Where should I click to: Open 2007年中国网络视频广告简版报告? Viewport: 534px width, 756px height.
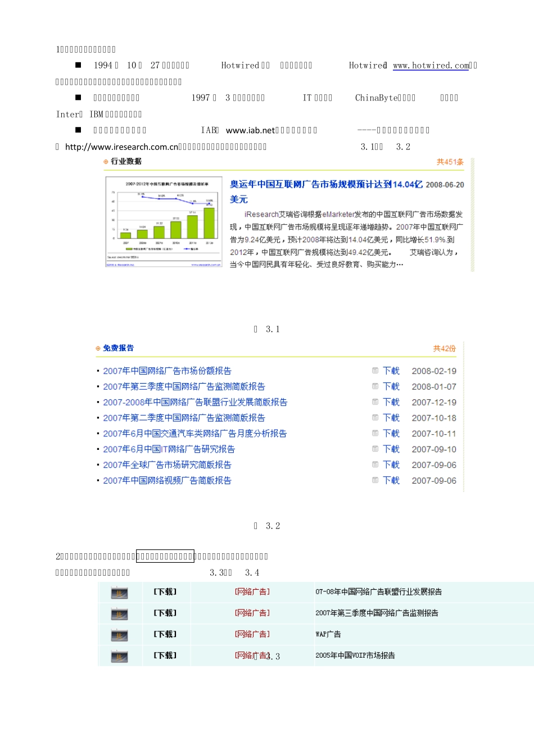point(167,481)
